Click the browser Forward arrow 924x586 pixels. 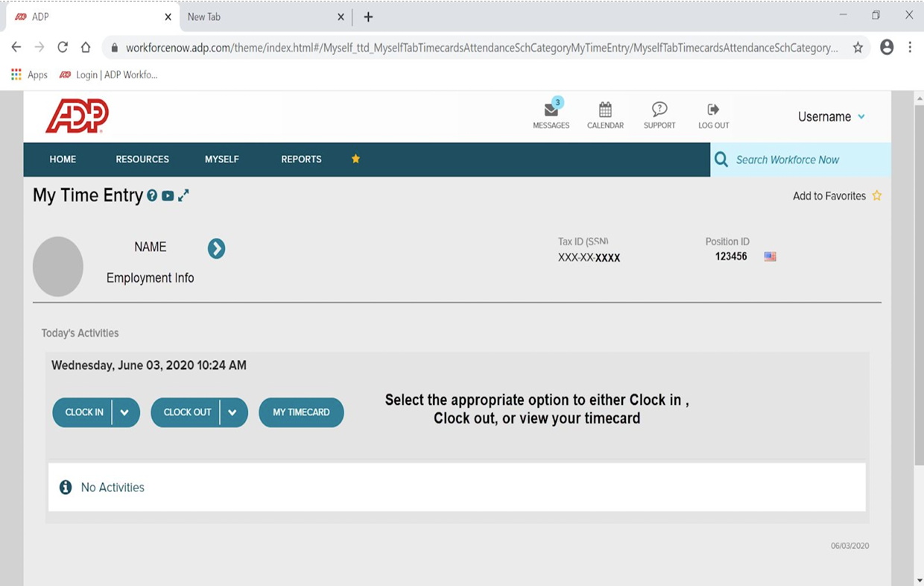point(39,47)
